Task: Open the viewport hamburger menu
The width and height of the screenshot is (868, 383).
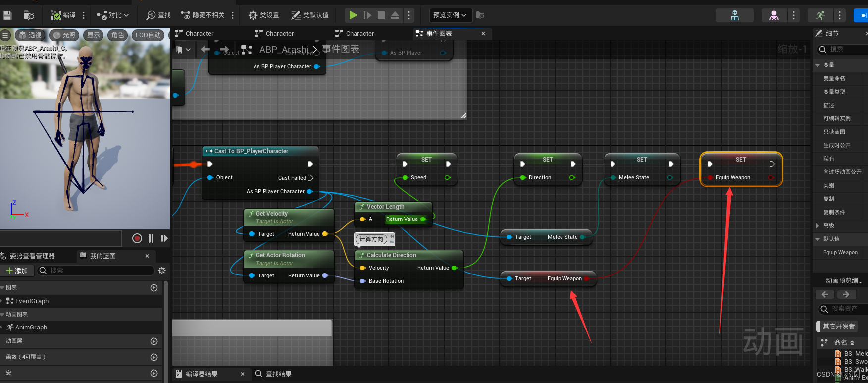Action: 5,35
